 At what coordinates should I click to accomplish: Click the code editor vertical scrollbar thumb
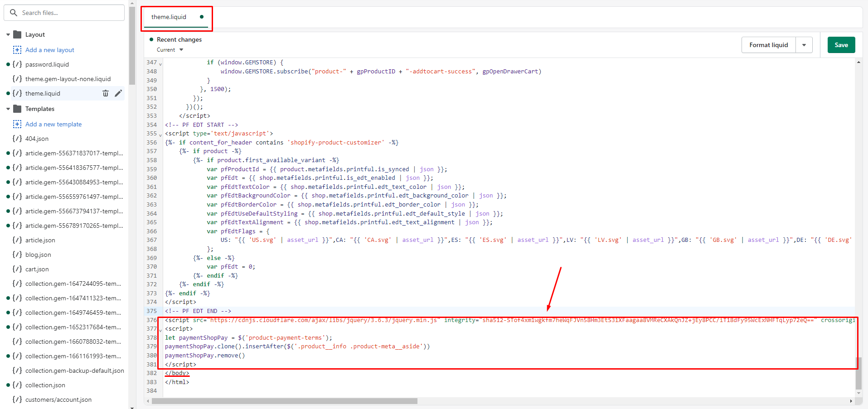858,373
